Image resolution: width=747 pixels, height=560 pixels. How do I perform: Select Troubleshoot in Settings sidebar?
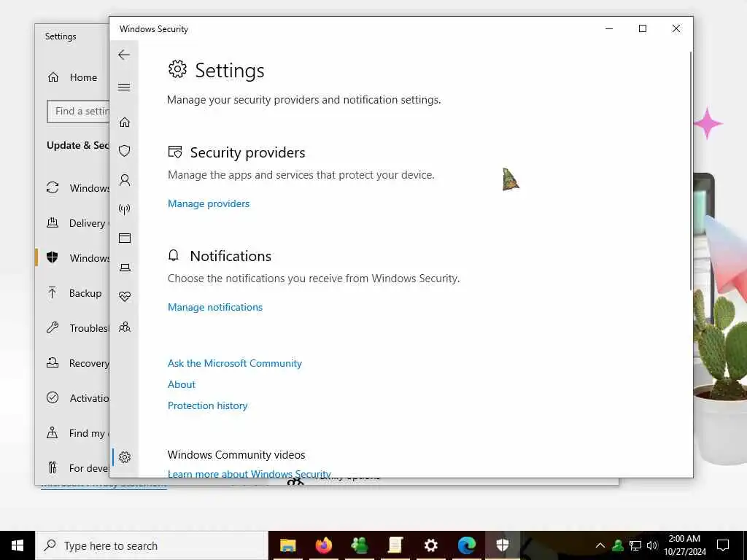72,328
